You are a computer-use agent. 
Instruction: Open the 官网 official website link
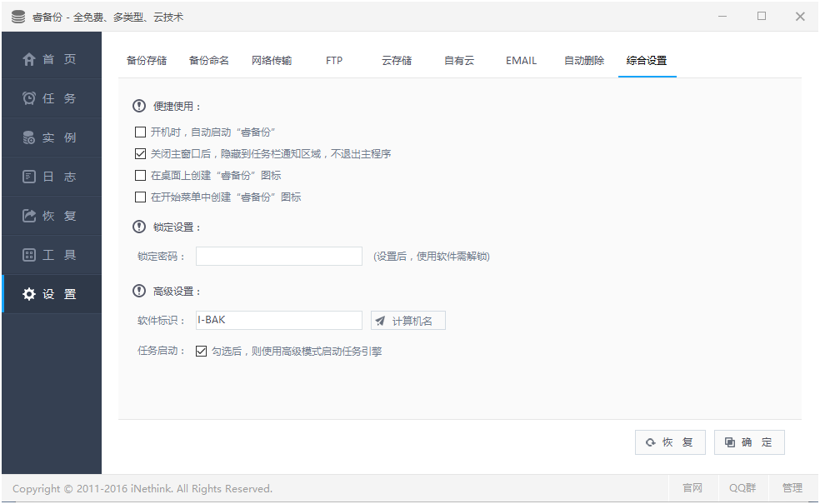tap(692, 488)
